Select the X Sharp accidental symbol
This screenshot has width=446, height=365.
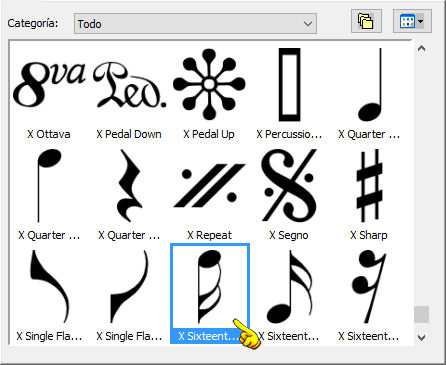tap(369, 185)
